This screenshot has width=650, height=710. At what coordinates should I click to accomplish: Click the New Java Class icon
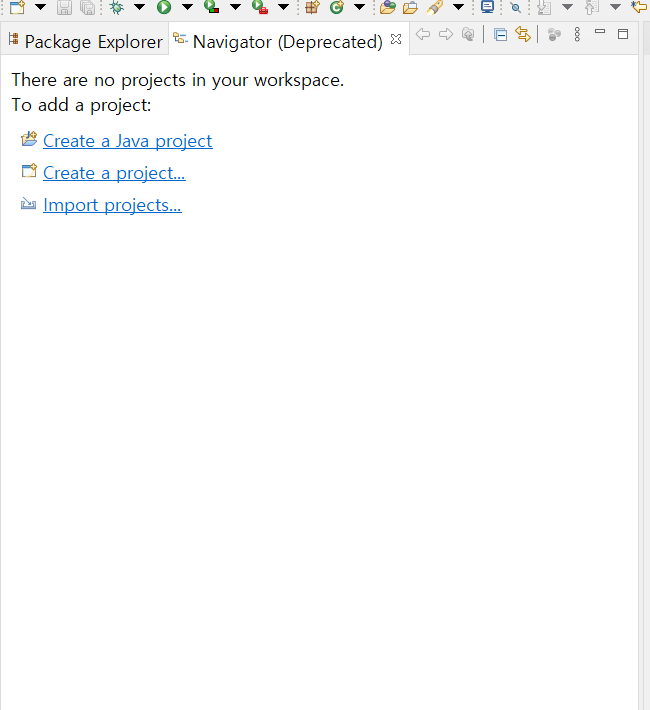point(337,7)
